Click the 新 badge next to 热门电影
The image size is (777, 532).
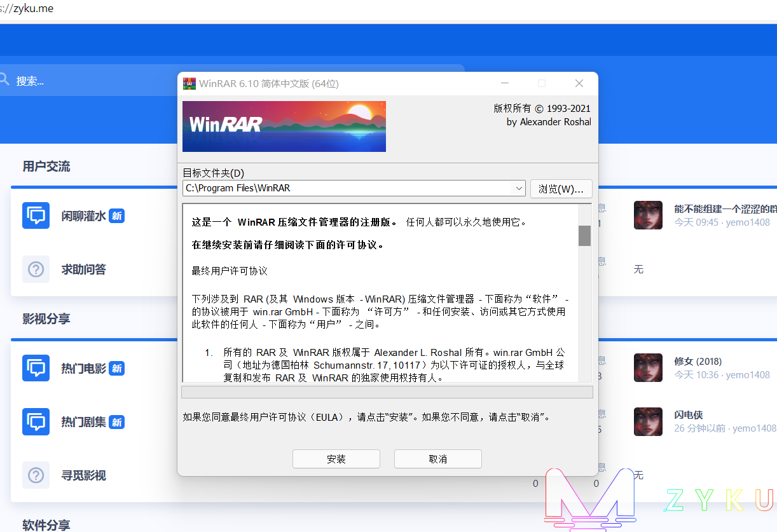(x=116, y=368)
